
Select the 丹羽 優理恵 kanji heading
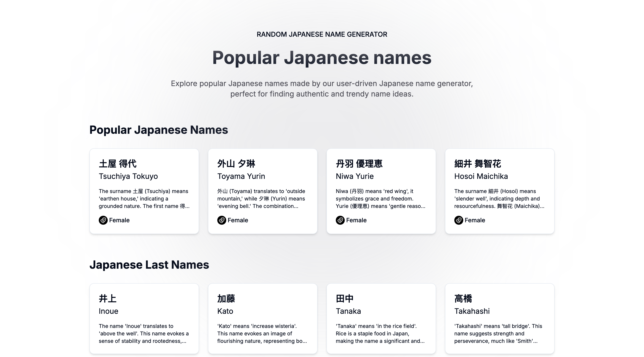pos(359,164)
